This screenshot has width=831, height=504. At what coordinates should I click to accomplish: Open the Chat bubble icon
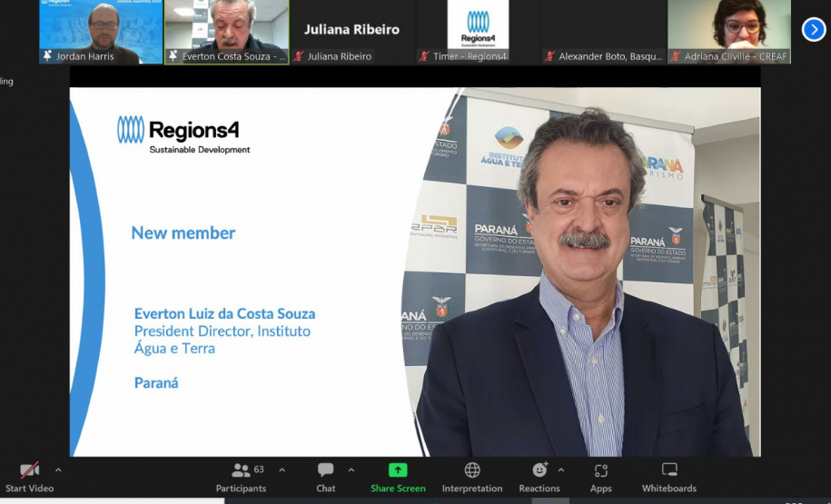point(325,470)
